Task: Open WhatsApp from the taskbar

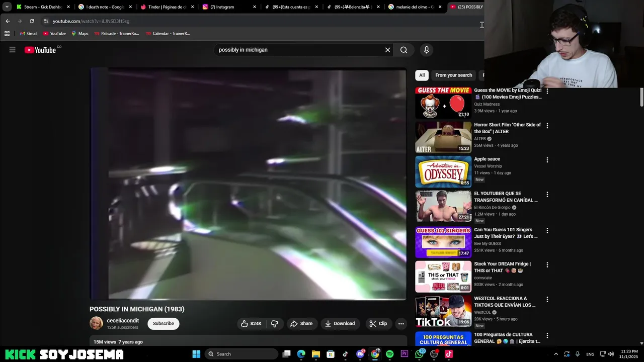Action: 420,354
